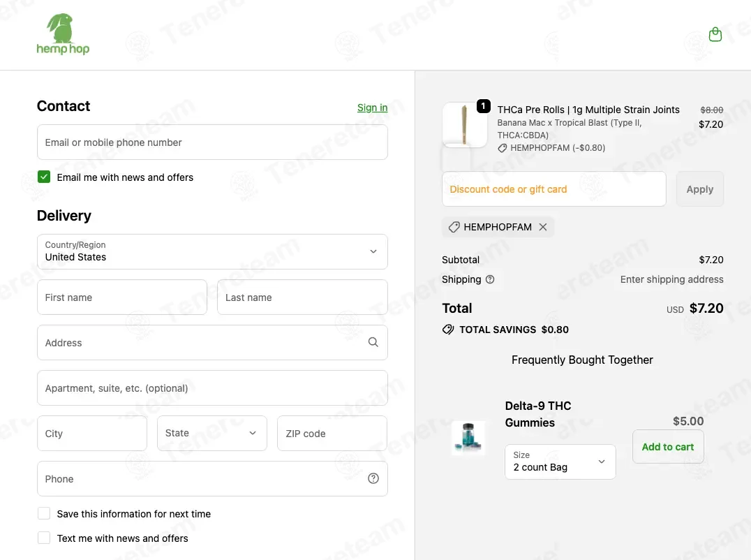Click the discount tag icon under product
The height and width of the screenshot is (560, 751).
coord(502,148)
